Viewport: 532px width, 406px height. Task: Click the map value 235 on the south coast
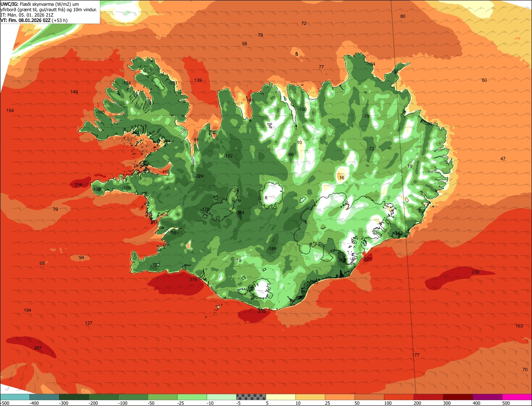coord(262,311)
